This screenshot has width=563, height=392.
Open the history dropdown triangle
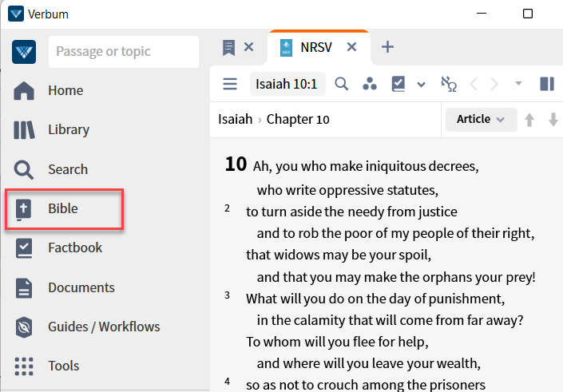[x=518, y=84]
